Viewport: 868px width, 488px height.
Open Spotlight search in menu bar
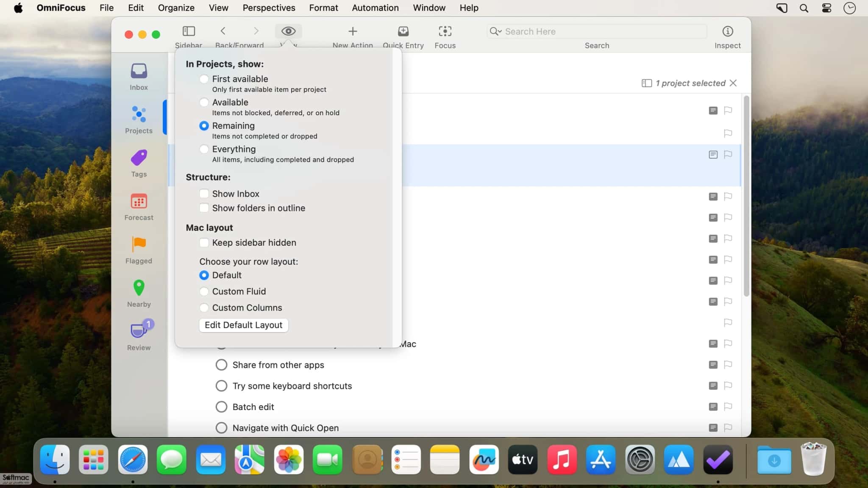point(804,8)
